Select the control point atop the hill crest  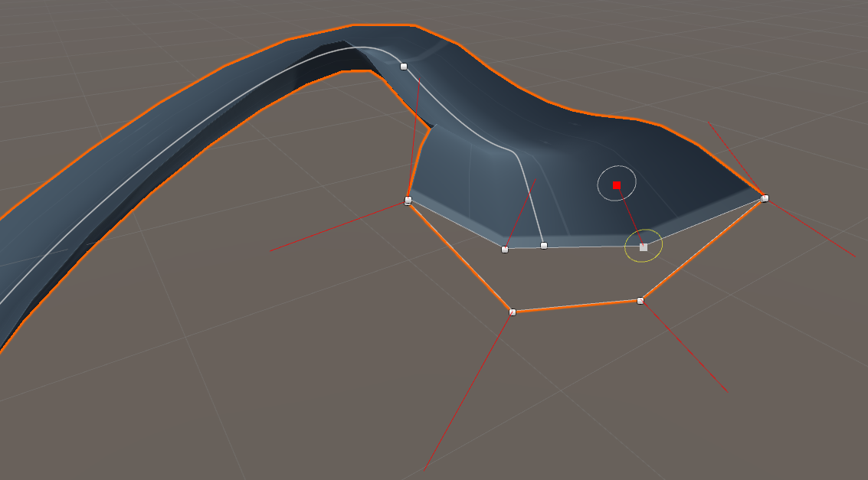point(404,66)
